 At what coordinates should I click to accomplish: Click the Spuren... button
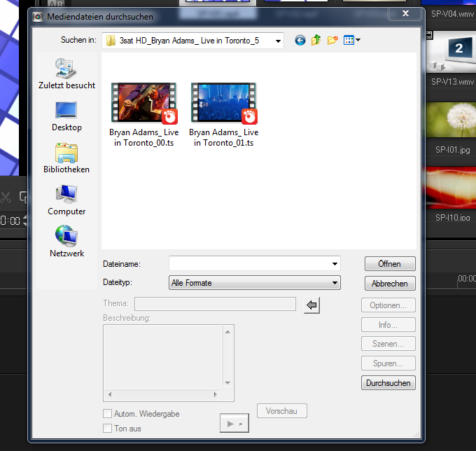pyautogui.click(x=388, y=363)
